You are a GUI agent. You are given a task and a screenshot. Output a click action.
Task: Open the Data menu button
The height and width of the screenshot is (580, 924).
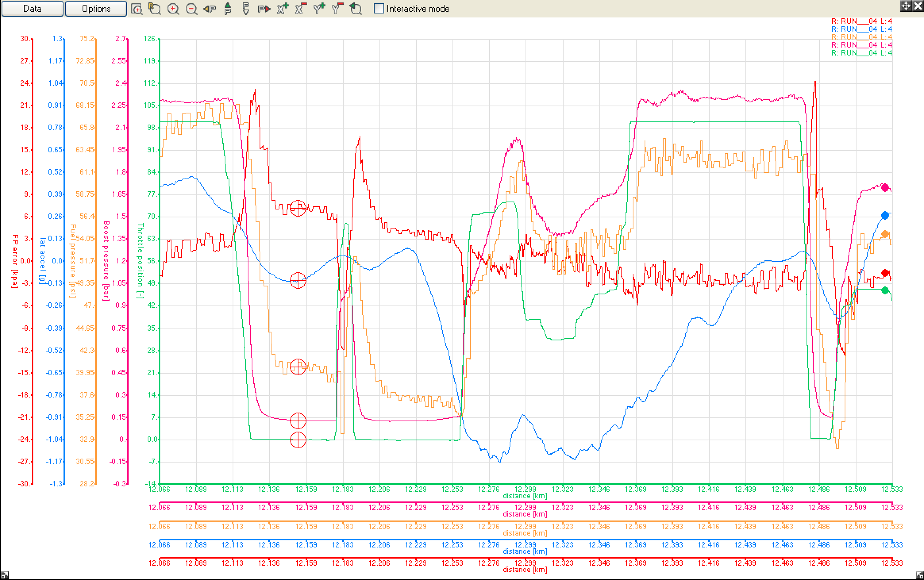(32, 9)
